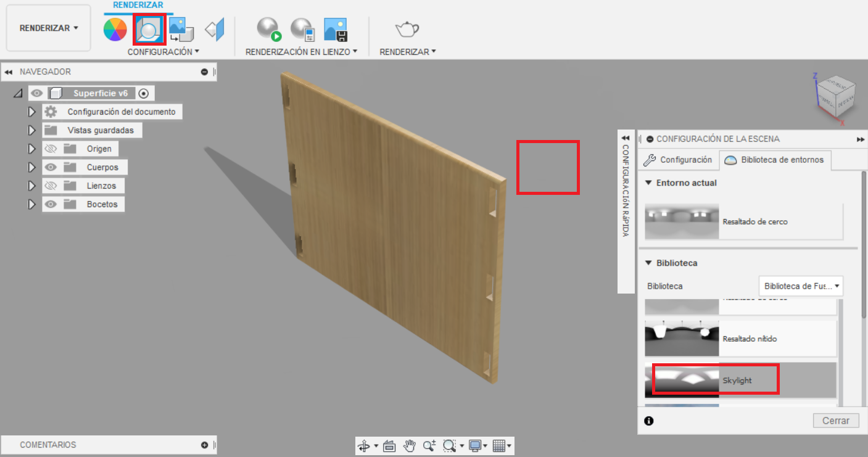Click the Zoom Window fit icon

tap(449, 445)
